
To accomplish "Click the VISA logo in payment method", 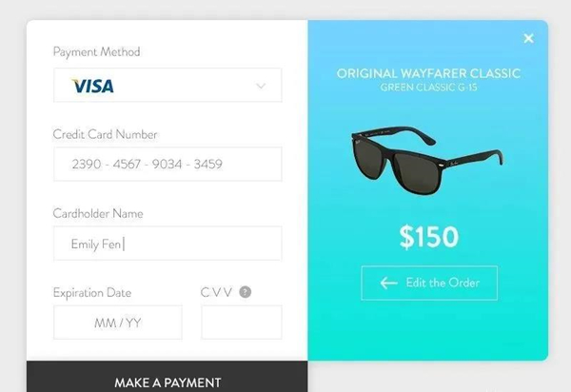I will pos(93,86).
